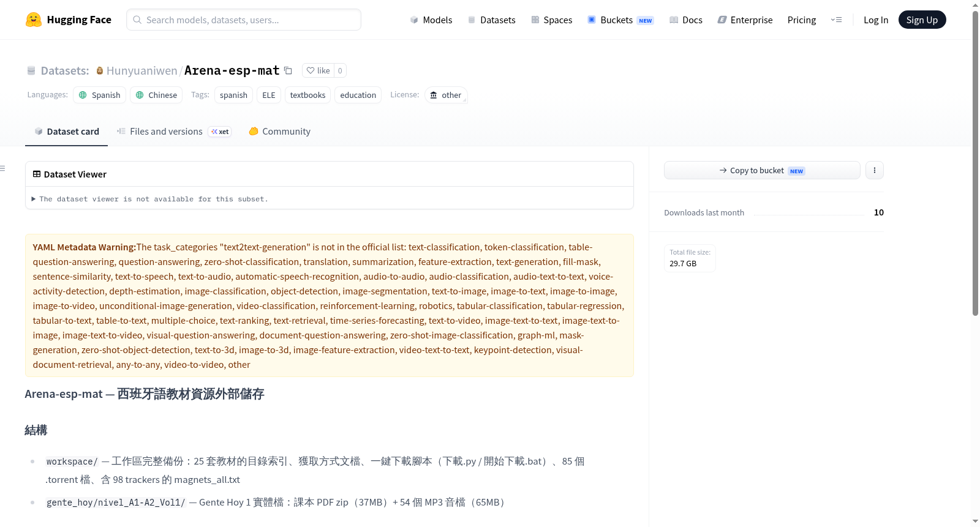Click the gente_hoy/nivel_A1-A2_Vol1/ code label
980x527 pixels.
click(x=116, y=503)
